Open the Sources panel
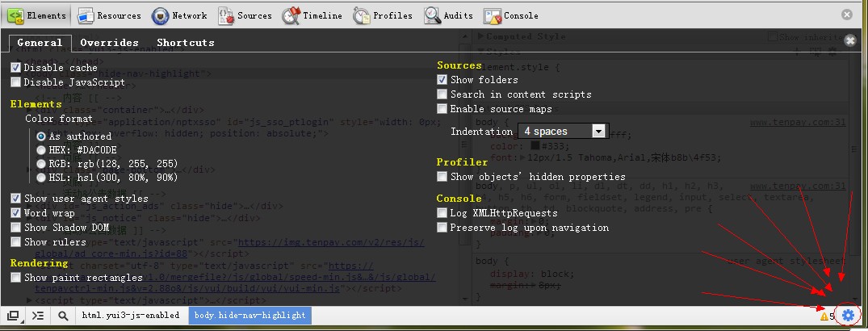 click(245, 15)
